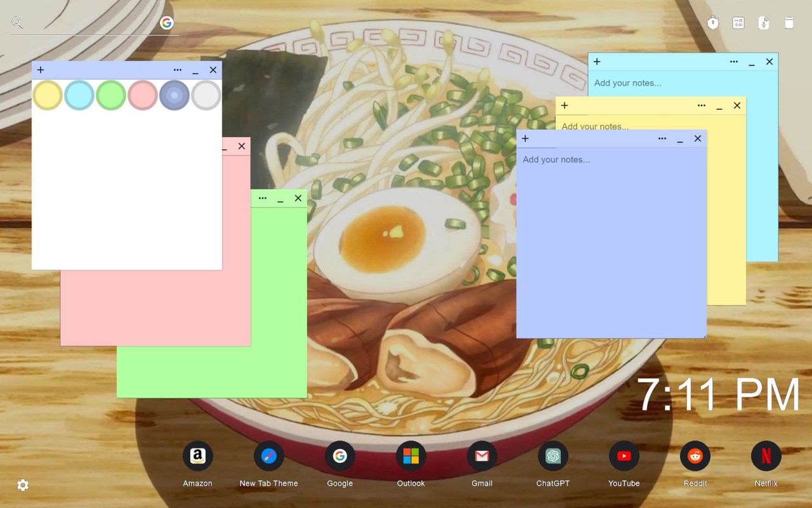Open the timer stopwatch tool
The width and height of the screenshot is (812, 508).
click(713, 23)
